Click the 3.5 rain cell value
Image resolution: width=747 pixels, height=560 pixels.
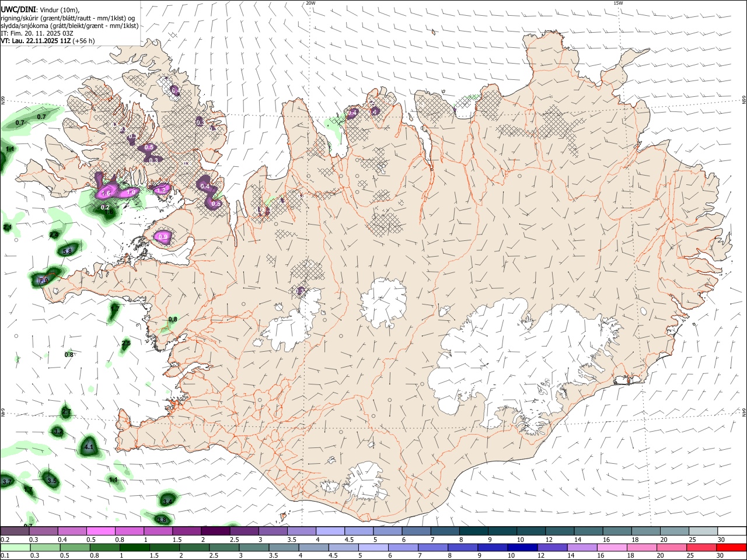[52, 481]
